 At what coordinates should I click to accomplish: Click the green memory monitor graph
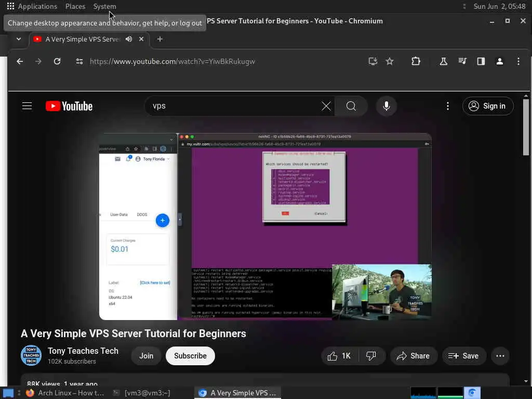tap(450, 393)
